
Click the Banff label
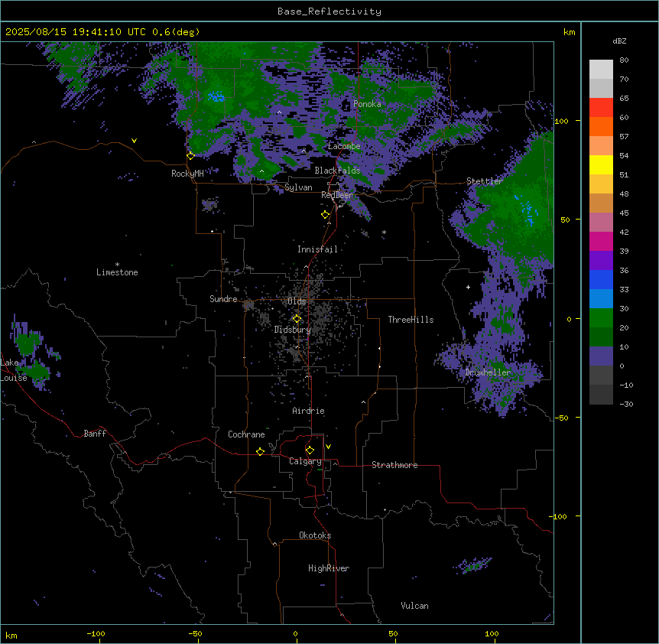(x=95, y=434)
